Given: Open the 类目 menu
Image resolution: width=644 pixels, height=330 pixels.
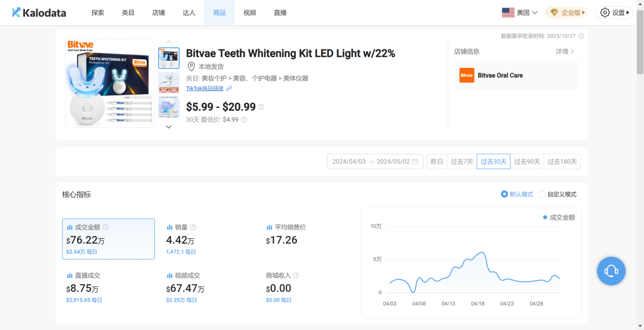Looking at the screenshot, I should (128, 13).
